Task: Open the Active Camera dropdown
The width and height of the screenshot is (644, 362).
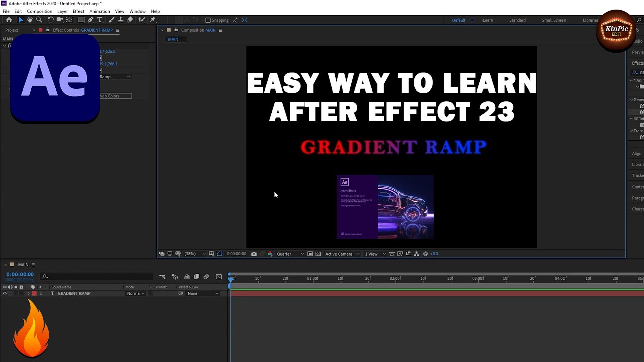Action: click(x=342, y=254)
